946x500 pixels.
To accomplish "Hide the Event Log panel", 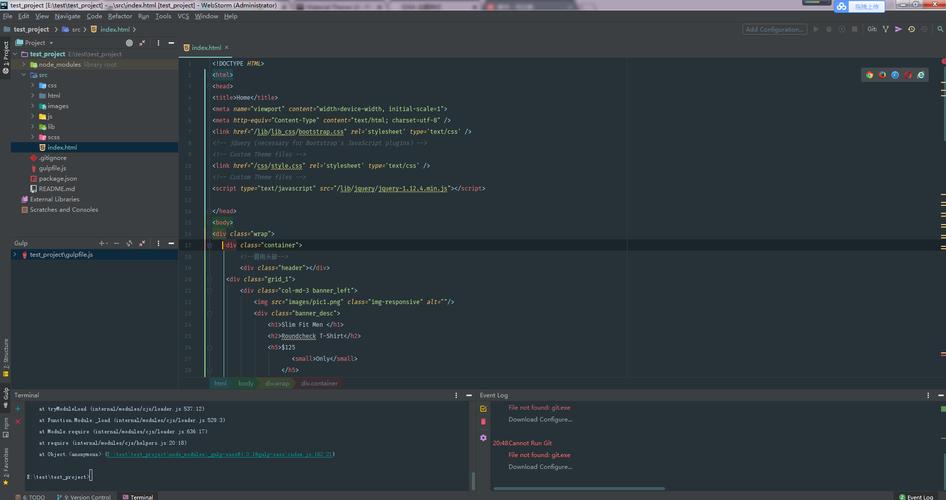I will (x=941, y=395).
